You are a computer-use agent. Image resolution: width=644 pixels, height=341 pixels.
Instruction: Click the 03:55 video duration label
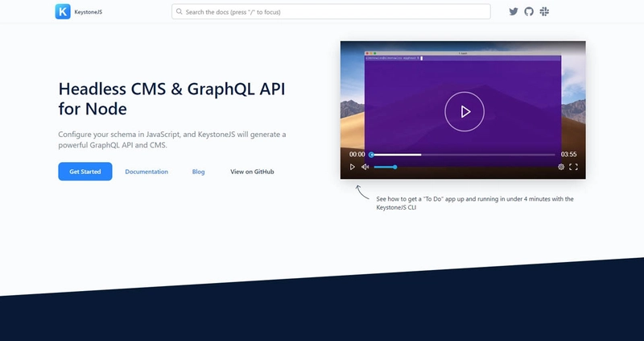(x=568, y=154)
